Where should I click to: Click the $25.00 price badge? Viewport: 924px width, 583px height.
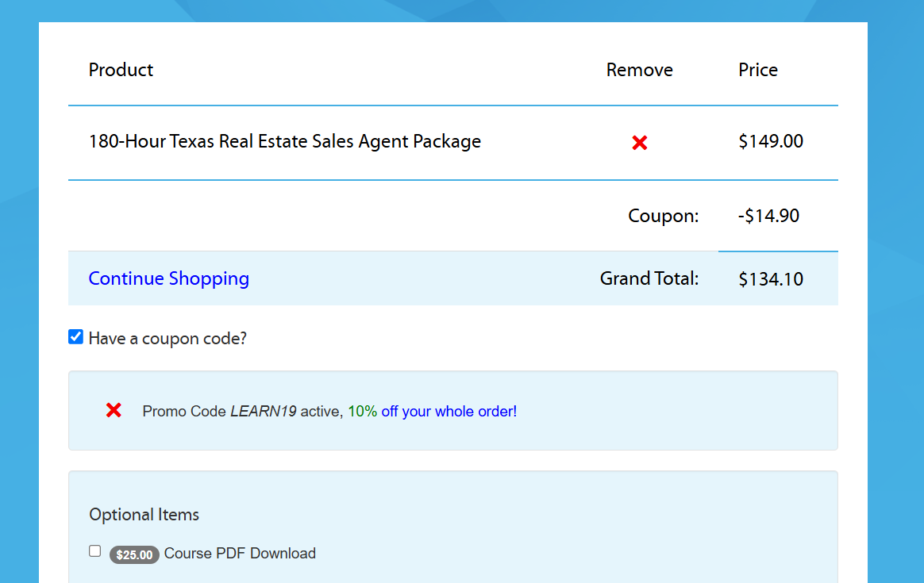click(x=134, y=554)
